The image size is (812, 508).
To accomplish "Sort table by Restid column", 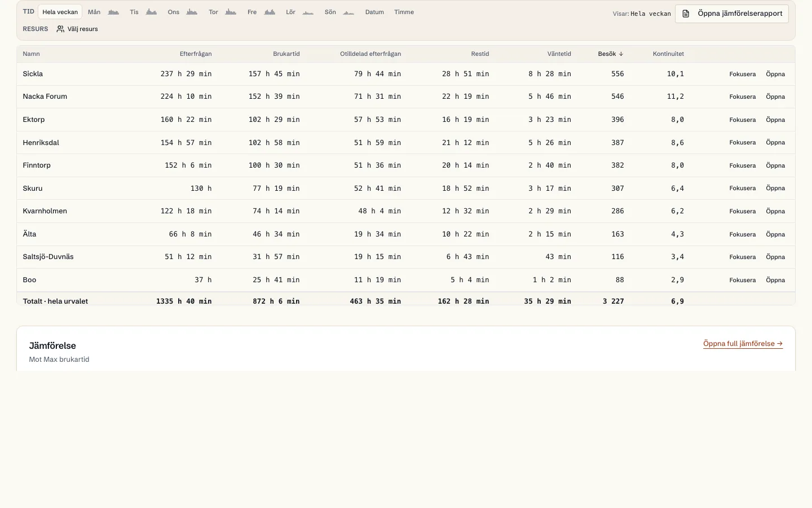I will pyautogui.click(x=480, y=54).
